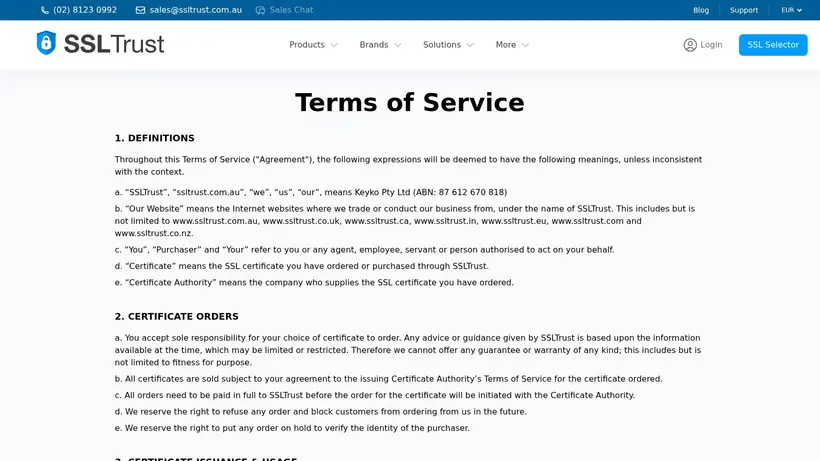
Task: Click the Keyko Pty Ltd ABN definition line
Action: point(311,192)
